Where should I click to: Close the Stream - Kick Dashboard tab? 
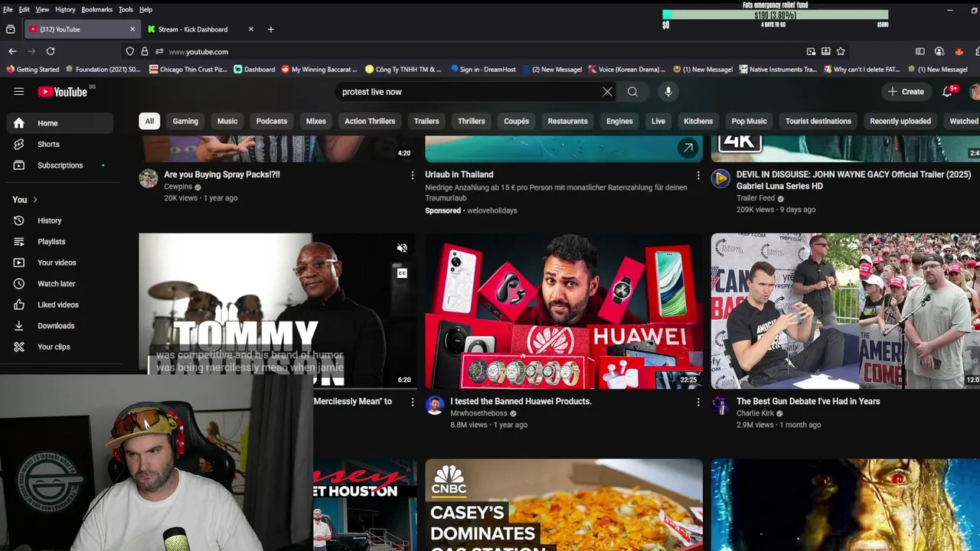pos(250,29)
